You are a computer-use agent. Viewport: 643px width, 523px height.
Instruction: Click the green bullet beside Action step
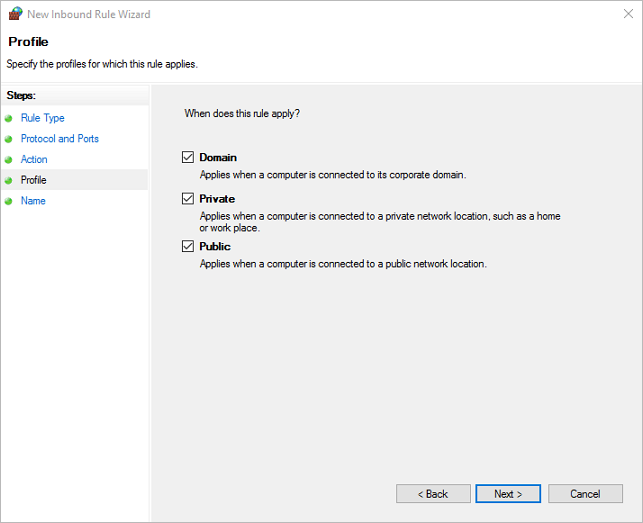pos(9,160)
